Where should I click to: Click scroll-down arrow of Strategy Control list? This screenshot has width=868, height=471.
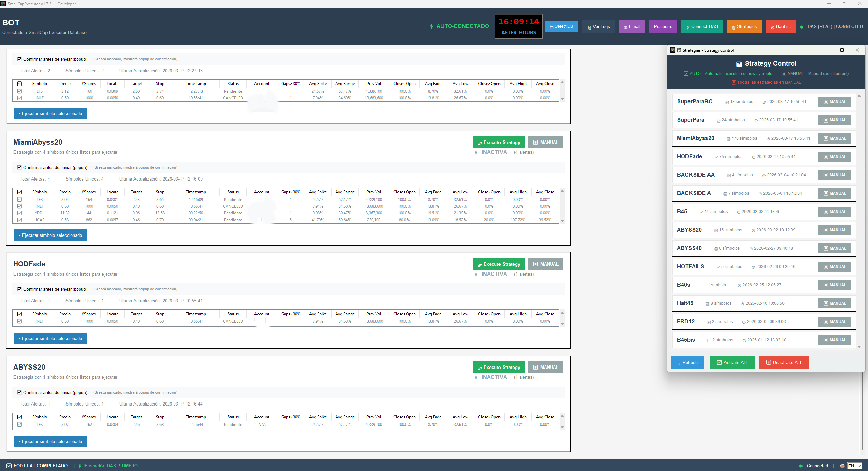coord(859,346)
